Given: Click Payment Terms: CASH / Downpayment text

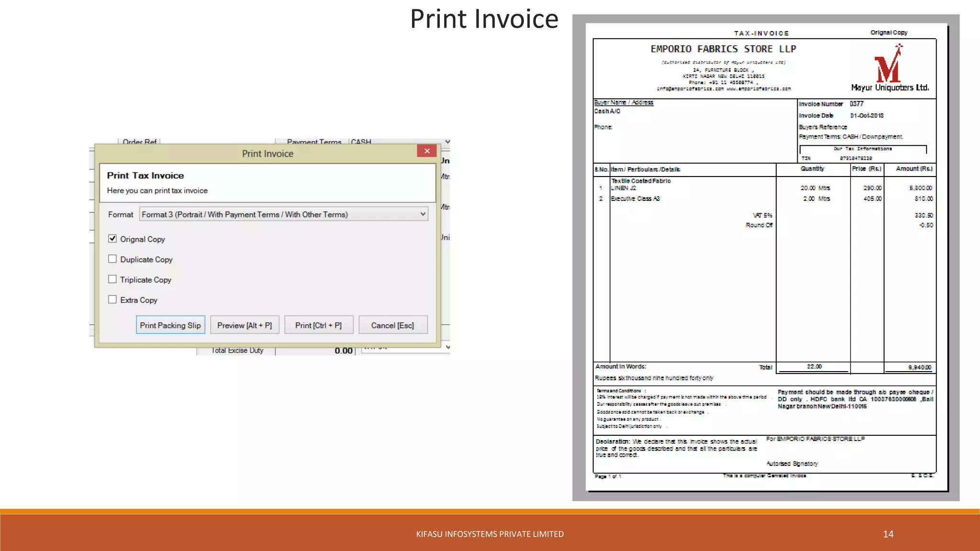Looking at the screenshot, I should [851, 137].
